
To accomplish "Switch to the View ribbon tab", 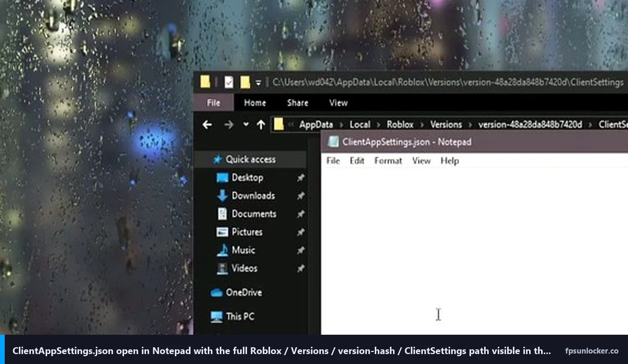I will pyautogui.click(x=338, y=103).
